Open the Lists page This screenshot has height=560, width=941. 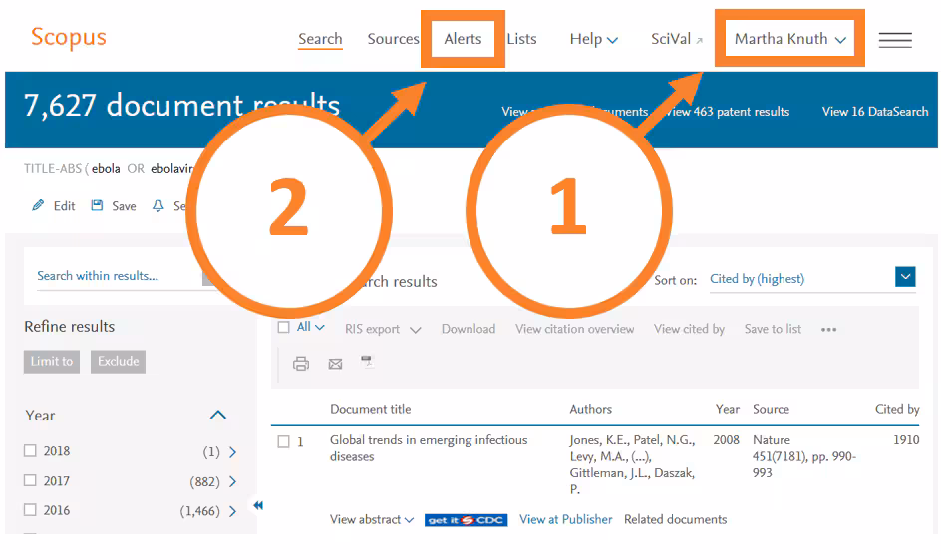tap(521, 39)
